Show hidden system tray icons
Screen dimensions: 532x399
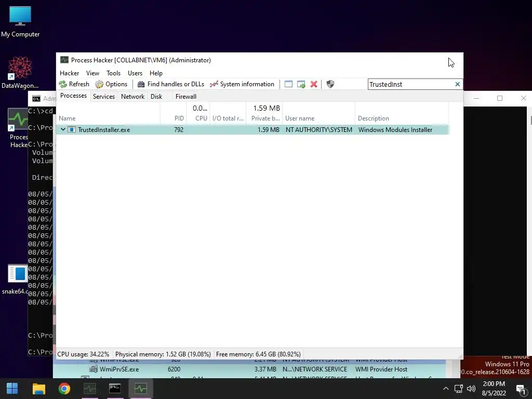(x=446, y=389)
